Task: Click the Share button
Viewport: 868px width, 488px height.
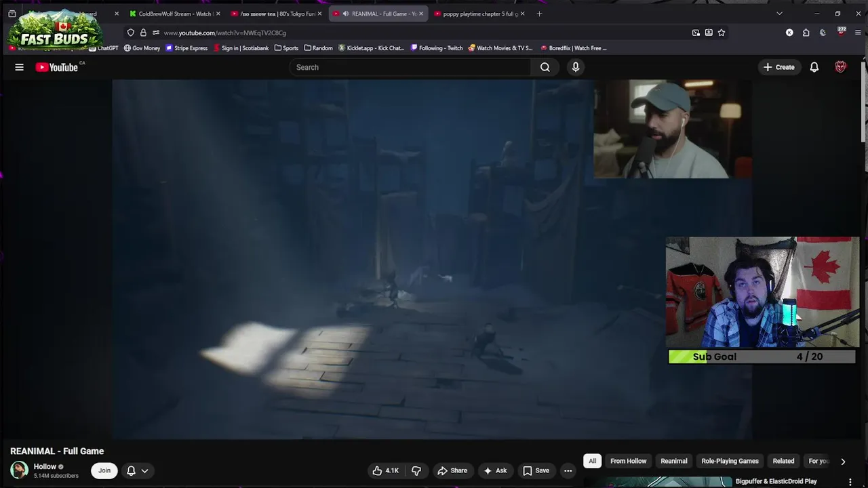Action: [452, 470]
